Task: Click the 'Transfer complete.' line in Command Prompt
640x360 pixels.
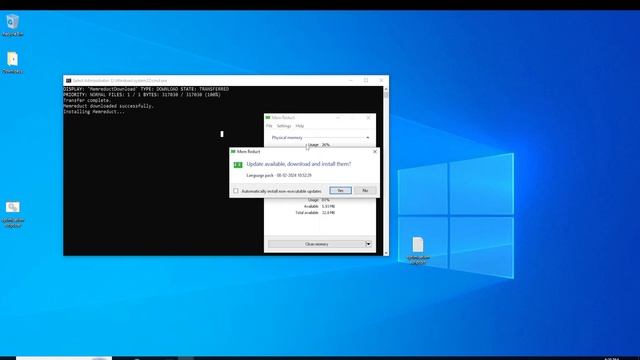Action: click(x=87, y=100)
